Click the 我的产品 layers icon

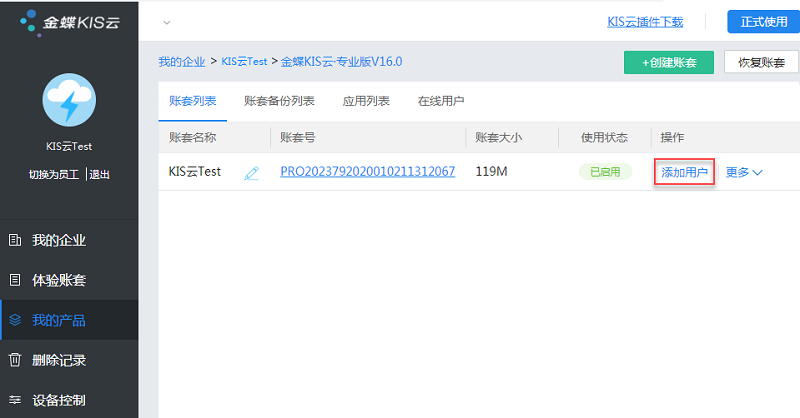15,320
